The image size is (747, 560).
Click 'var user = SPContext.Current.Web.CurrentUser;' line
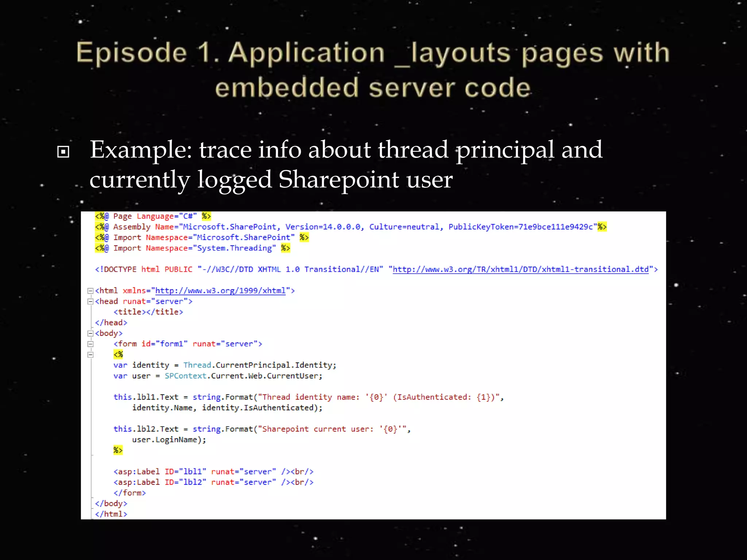218,376
